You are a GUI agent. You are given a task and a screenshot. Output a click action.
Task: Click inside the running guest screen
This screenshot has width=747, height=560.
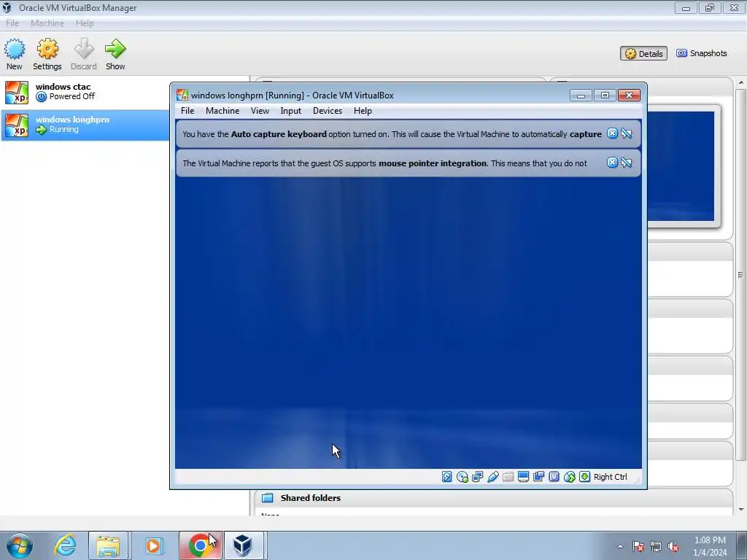coord(409,322)
